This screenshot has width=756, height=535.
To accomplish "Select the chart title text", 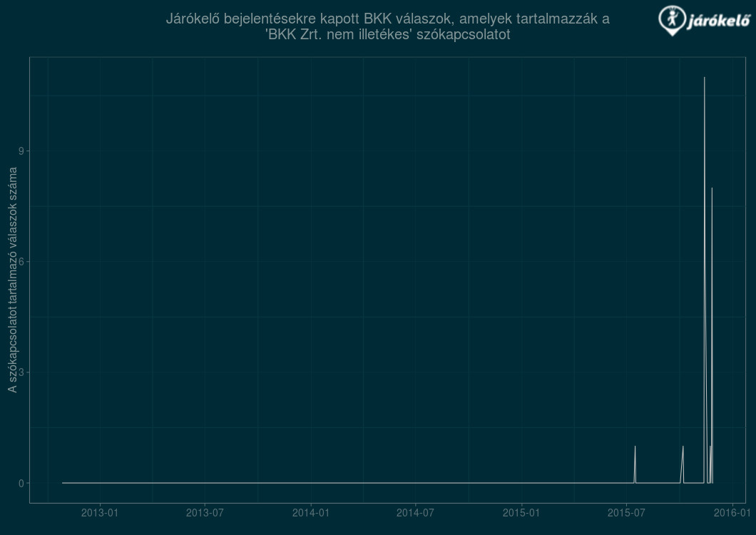I will [x=387, y=26].
